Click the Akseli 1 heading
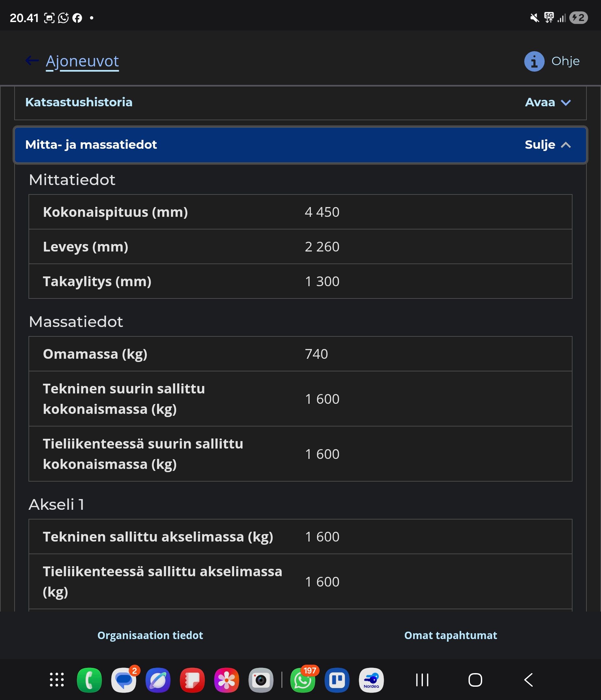601x700 pixels. tap(56, 504)
